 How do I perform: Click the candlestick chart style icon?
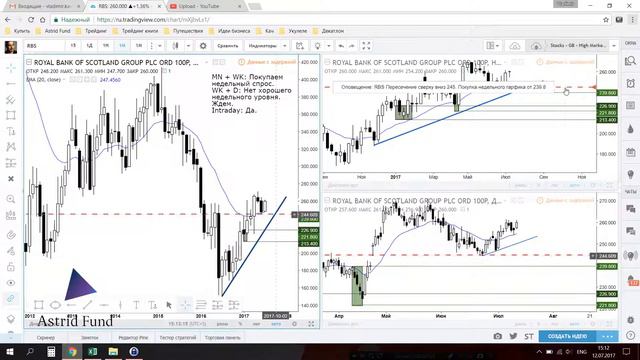[176, 46]
